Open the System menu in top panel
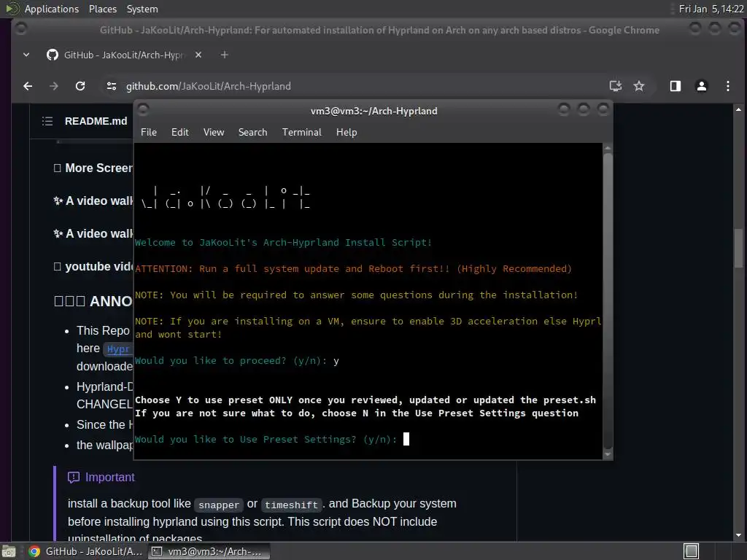747x560 pixels. 142,9
